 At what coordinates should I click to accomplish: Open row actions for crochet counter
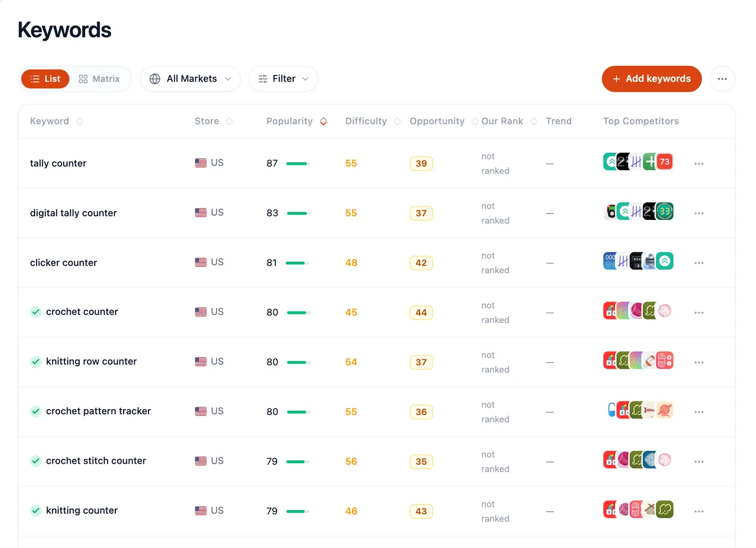pyautogui.click(x=699, y=313)
